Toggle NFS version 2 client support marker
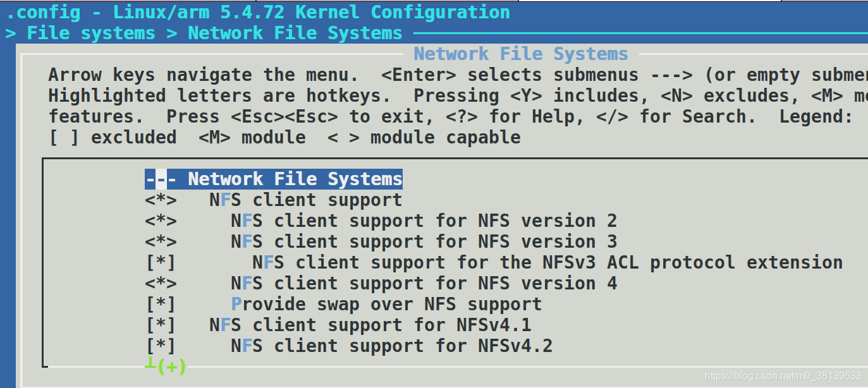The image size is (868, 388). pyautogui.click(x=161, y=221)
